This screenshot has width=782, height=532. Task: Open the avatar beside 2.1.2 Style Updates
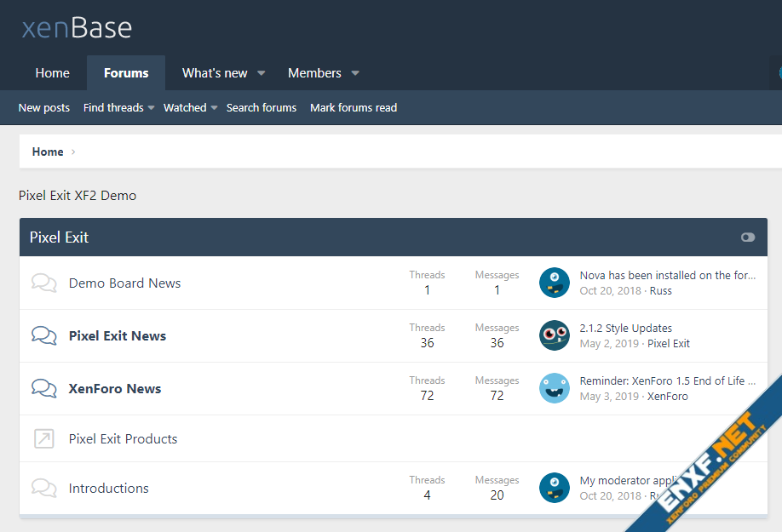555,335
